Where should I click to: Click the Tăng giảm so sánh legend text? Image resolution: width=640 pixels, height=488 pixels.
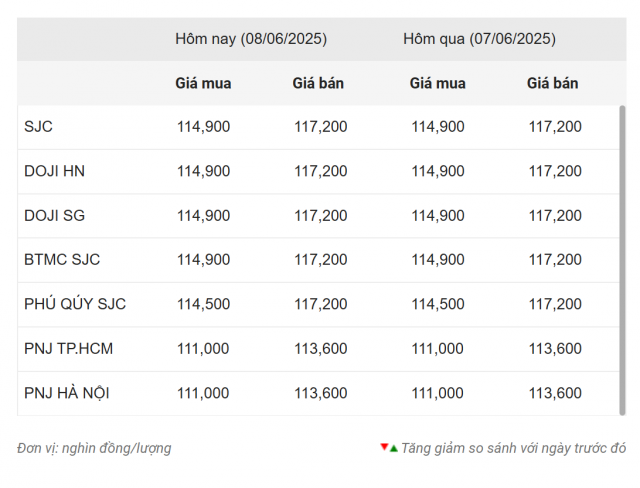click(x=513, y=448)
